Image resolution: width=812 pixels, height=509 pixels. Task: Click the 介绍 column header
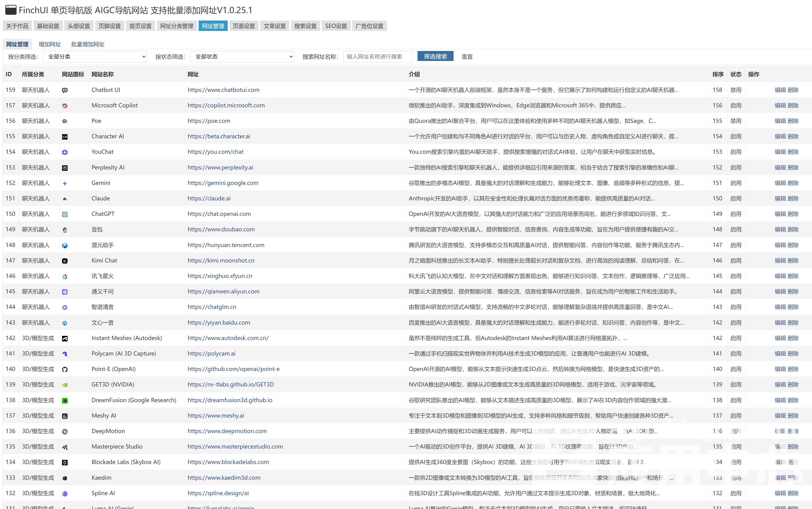point(414,74)
